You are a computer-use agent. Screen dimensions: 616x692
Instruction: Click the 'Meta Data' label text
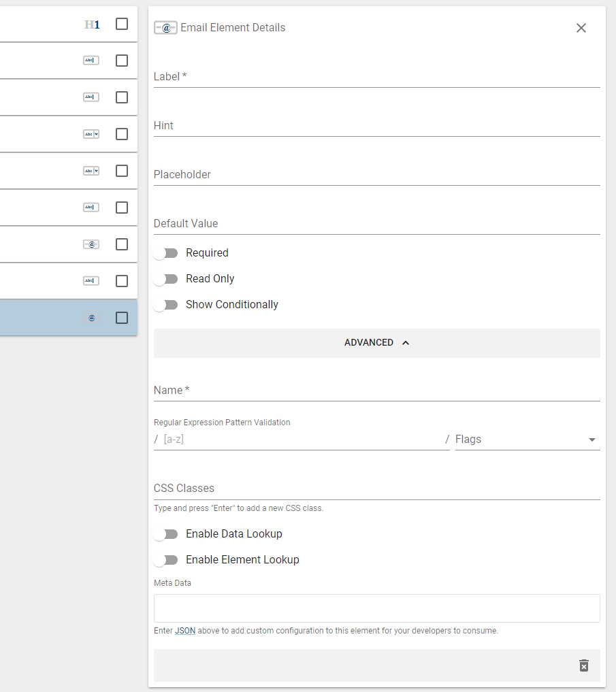point(172,583)
